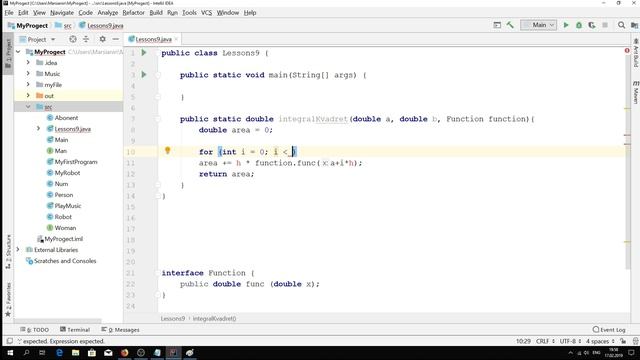Open the Analyze menu

108,13
